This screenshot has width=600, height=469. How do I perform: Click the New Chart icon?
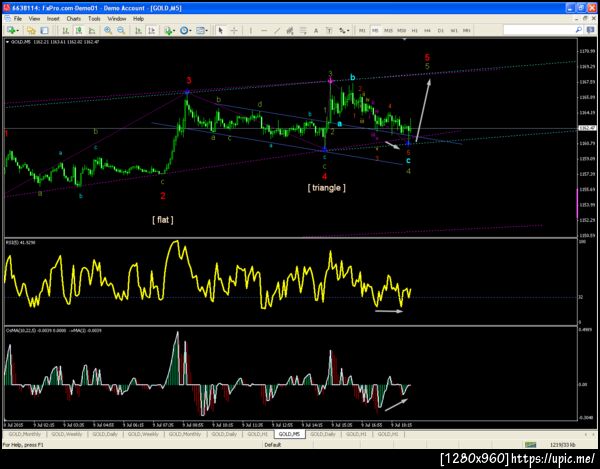click(11, 31)
